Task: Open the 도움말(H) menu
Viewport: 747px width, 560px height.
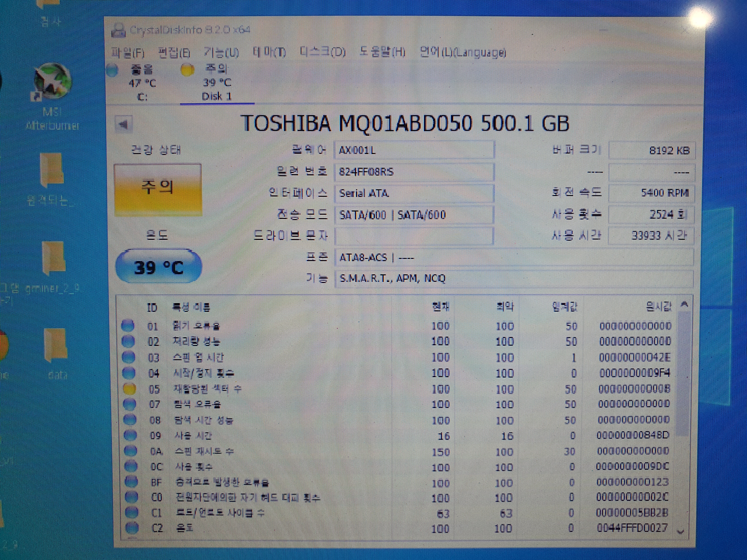Action: [382, 52]
